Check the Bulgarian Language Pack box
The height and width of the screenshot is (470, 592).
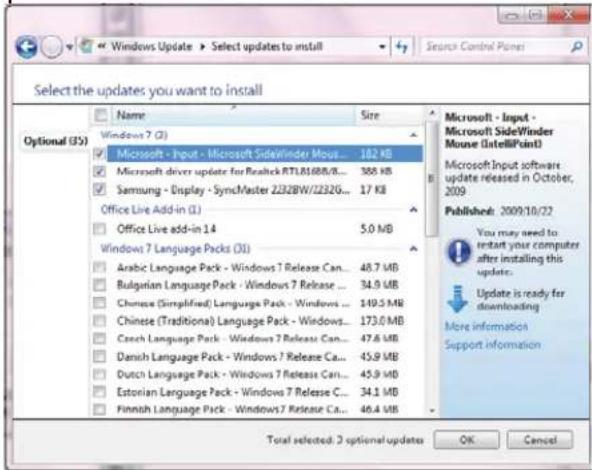click(100, 285)
